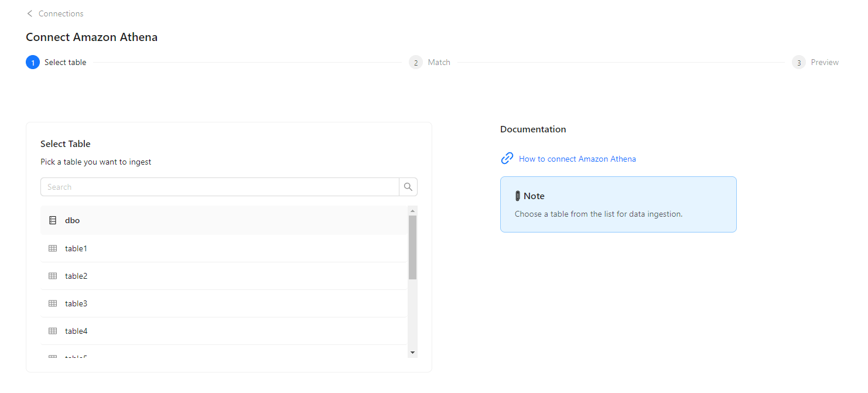868x393 pixels.
Task: Click the table list scrollbar thumb
Action: (412, 247)
